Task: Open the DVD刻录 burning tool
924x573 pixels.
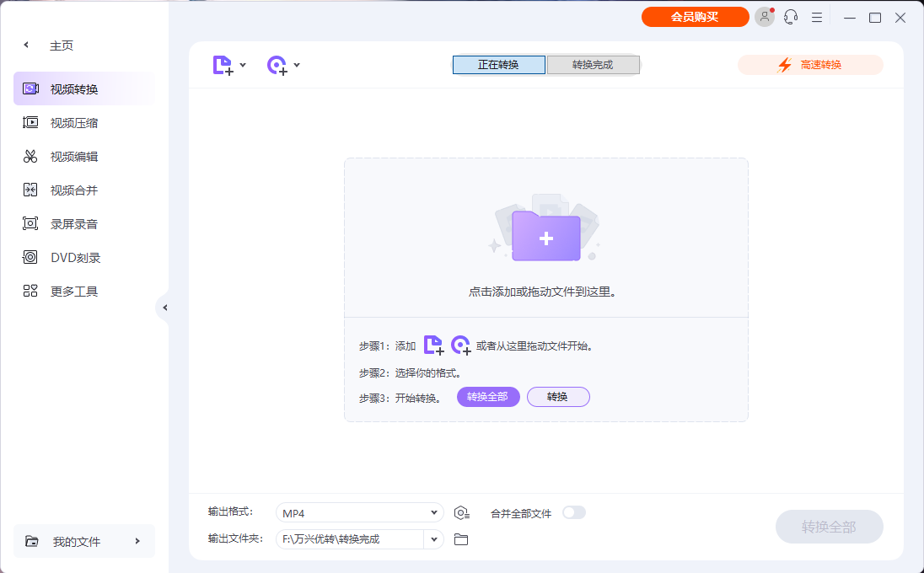Action: 76,256
